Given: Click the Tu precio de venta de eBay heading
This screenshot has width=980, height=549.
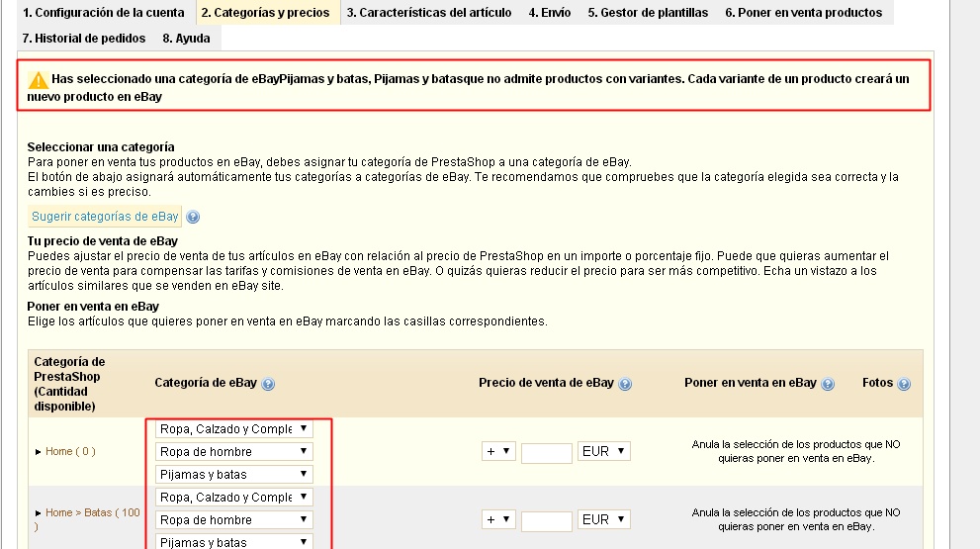Looking at the screenshot, I should 103,241.
